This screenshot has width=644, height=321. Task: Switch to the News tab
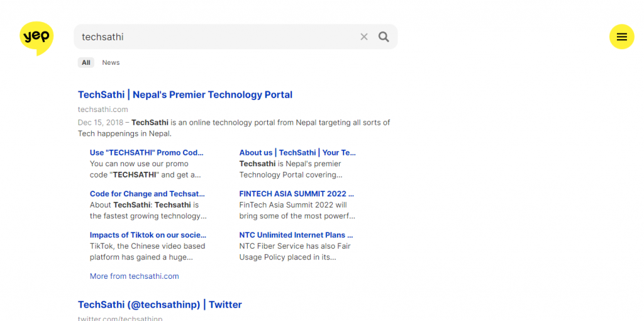tap(111, 62)
